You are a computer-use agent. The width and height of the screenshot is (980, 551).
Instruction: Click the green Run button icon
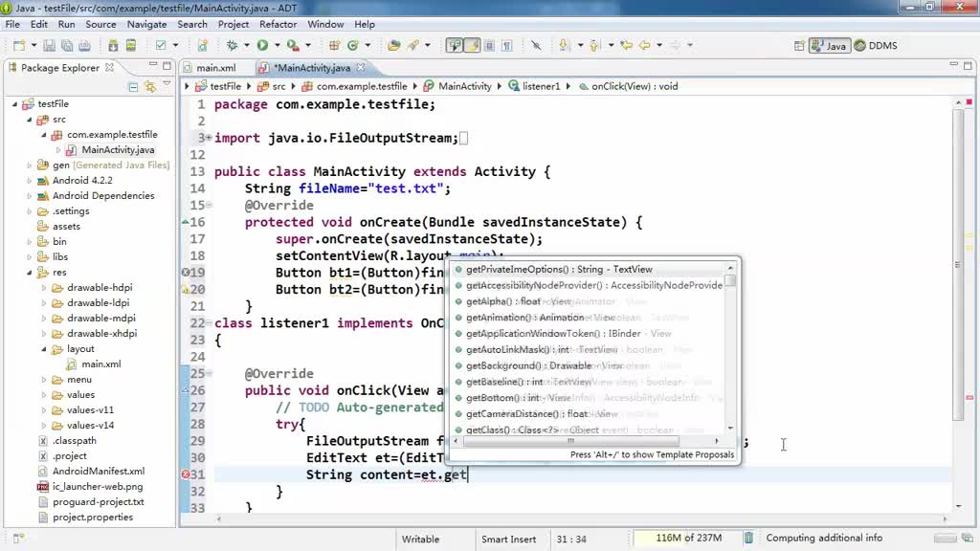click(262, 46)
